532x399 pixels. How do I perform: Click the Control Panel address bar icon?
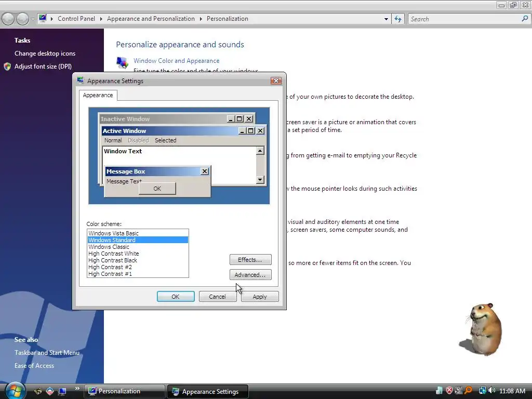[43, 18]
